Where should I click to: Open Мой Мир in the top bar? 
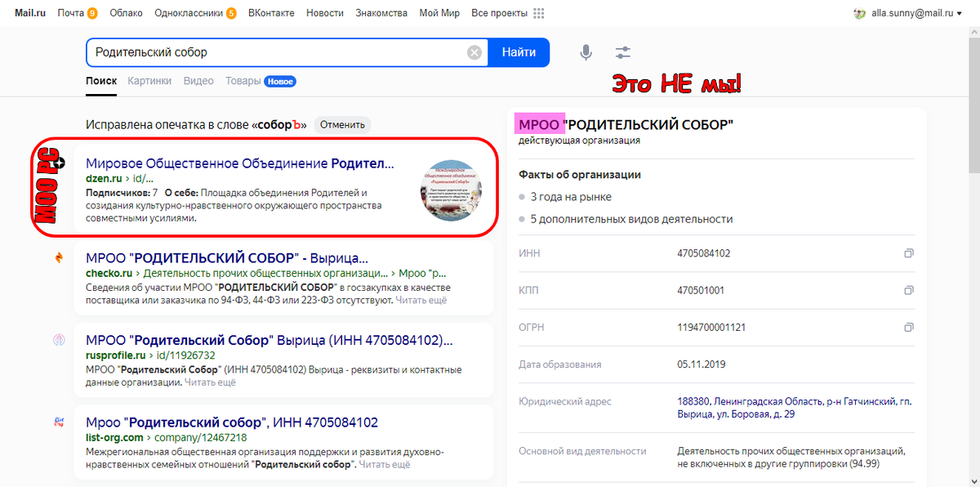point(439,14)
